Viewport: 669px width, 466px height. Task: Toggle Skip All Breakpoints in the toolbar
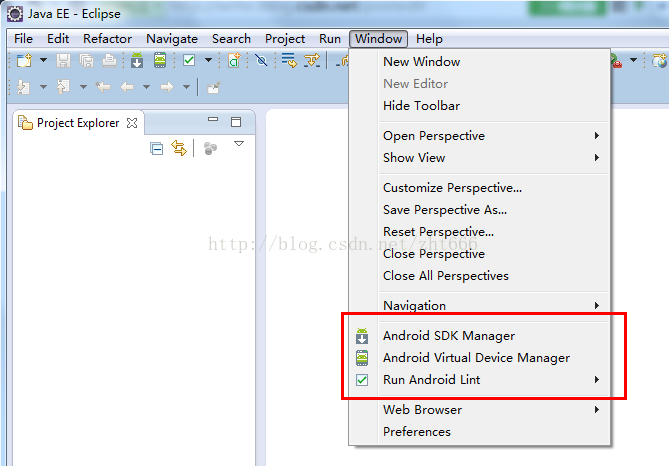(262, 61)
